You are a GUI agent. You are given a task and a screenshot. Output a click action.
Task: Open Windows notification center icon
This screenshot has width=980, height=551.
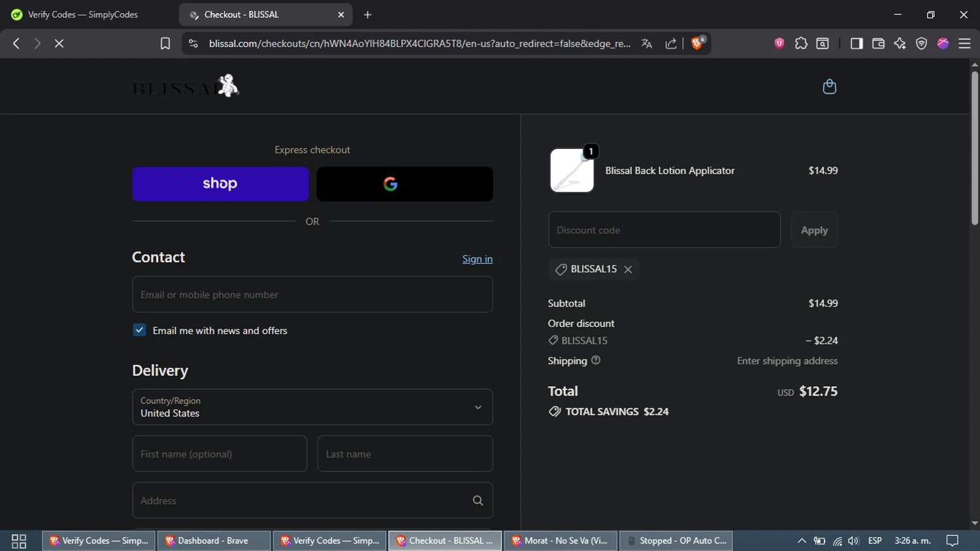(953, 541)
